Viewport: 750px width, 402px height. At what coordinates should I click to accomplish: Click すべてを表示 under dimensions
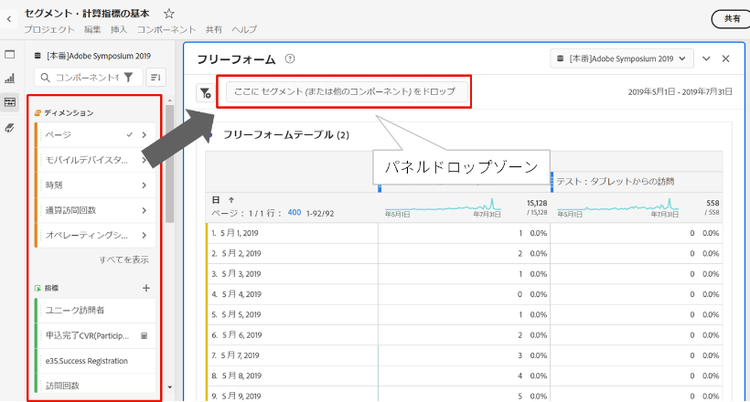(124, 259)
